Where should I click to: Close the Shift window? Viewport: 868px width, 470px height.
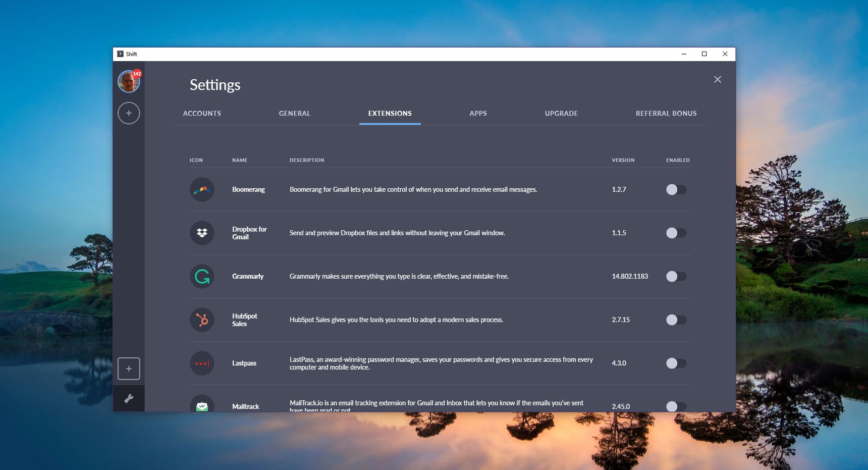(x=725, y=54)
